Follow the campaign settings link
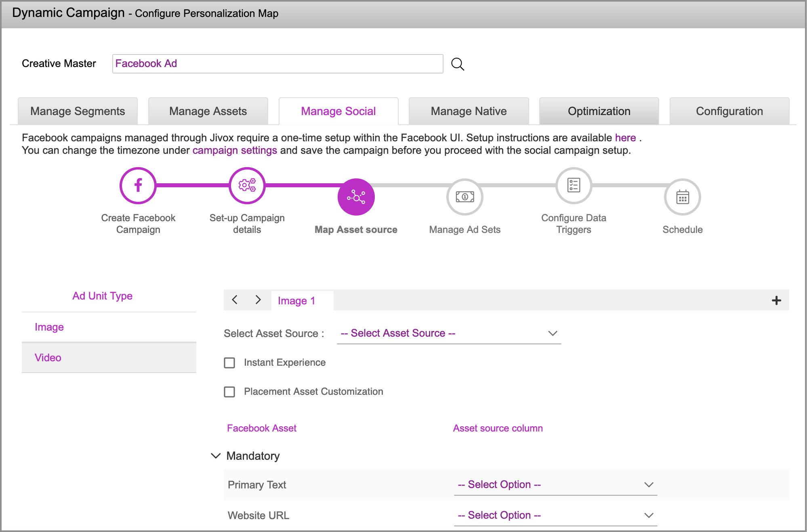807x532 pixels. (x=235, y=151)
